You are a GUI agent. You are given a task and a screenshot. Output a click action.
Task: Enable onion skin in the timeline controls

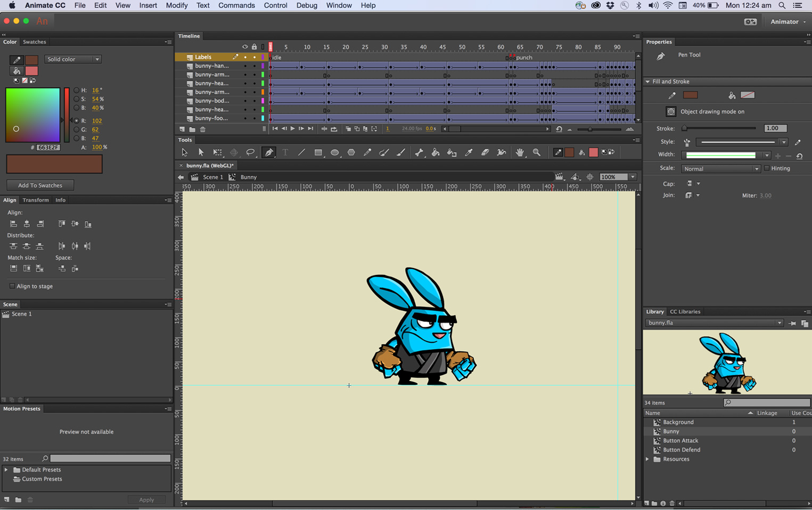pos(349,129)
